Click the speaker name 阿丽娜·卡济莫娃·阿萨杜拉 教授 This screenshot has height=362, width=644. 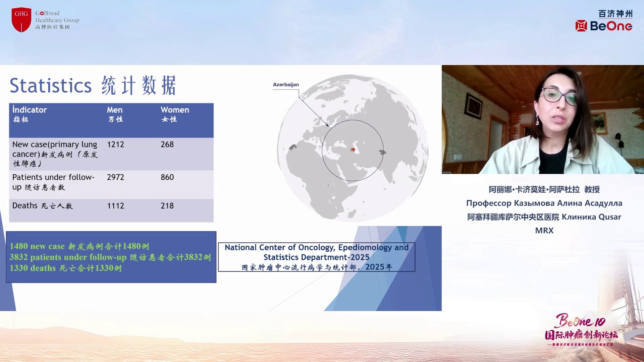544,189
